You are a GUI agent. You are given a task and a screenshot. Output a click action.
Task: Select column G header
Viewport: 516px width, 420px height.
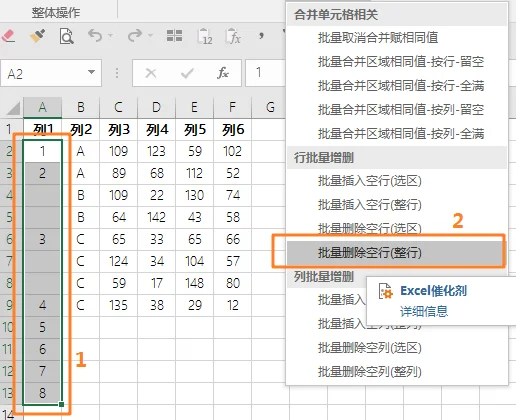(x=270, y=107)
